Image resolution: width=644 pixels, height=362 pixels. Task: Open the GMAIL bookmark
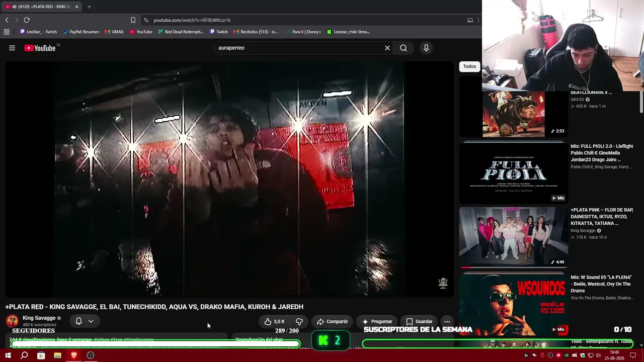[114, 32]
